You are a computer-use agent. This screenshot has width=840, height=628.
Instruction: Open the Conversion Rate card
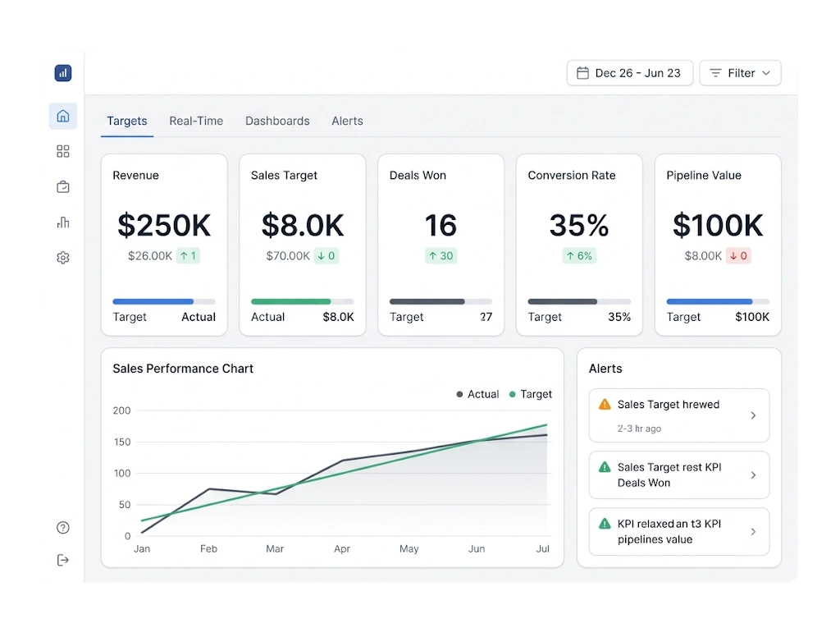[x=579, y=245]
